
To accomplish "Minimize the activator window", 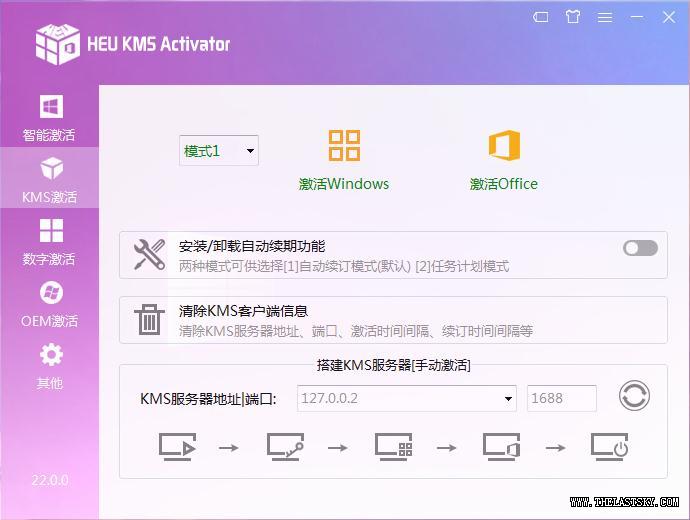I will point(637,17).
